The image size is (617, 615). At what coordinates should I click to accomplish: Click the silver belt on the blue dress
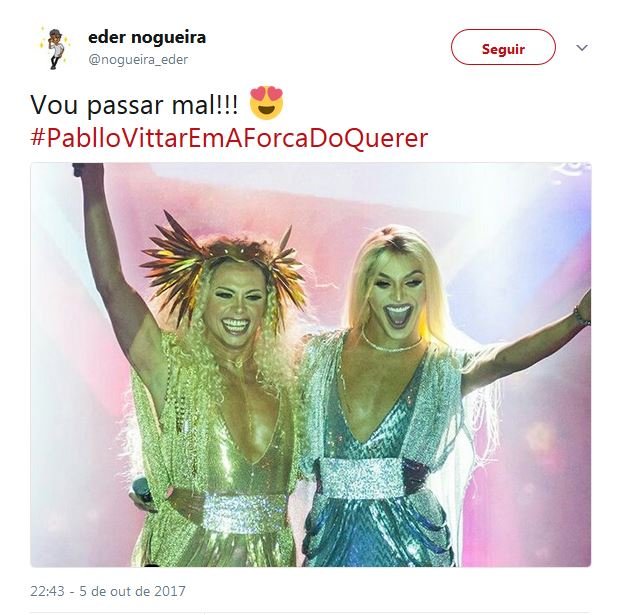tap(362, 477)
